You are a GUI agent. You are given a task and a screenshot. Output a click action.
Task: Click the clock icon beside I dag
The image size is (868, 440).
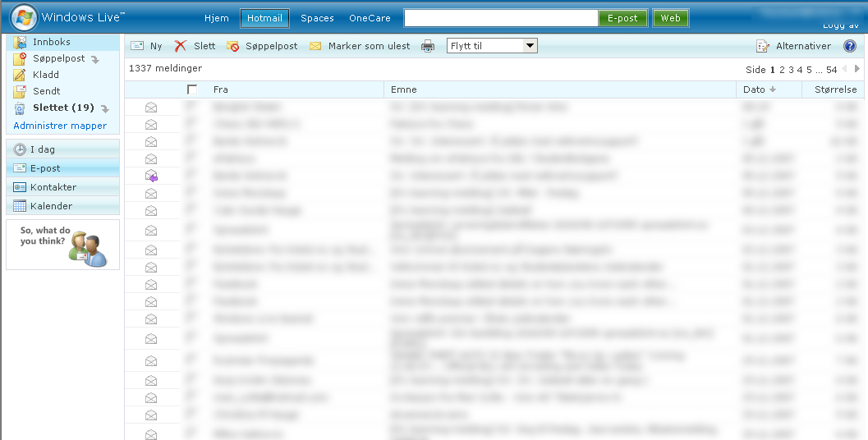pyautogui.click(x=20, y=149)
